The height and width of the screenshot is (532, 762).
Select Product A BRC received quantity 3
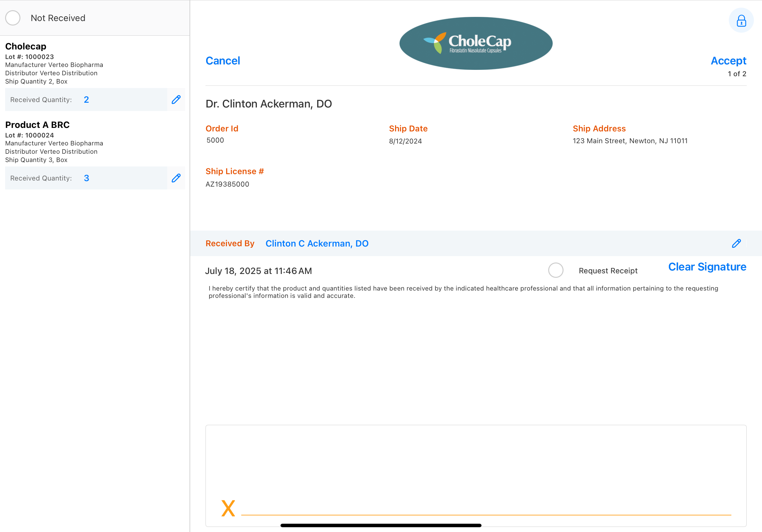tap(86, 178)
